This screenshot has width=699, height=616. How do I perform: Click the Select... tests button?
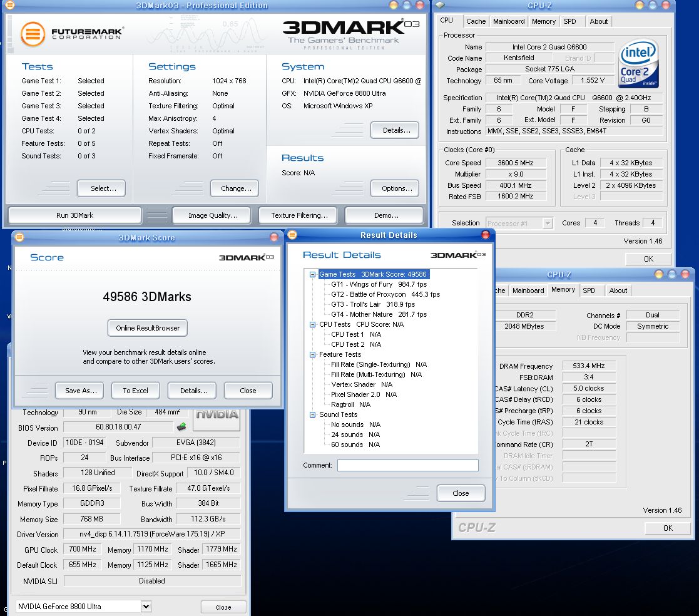101,188
